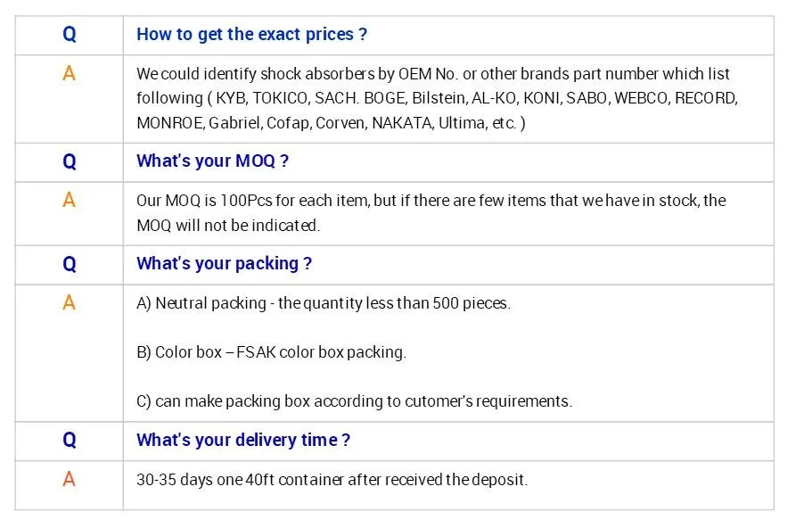Select the "What's your packing ?" question
The image size is (812, 520).
(x=224, y=264)
